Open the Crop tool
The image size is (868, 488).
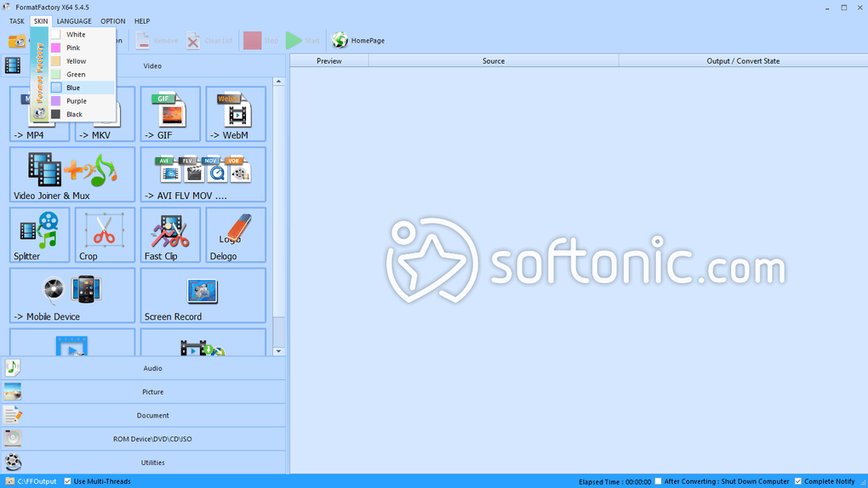pyautogui.click(x=105, y=235)
